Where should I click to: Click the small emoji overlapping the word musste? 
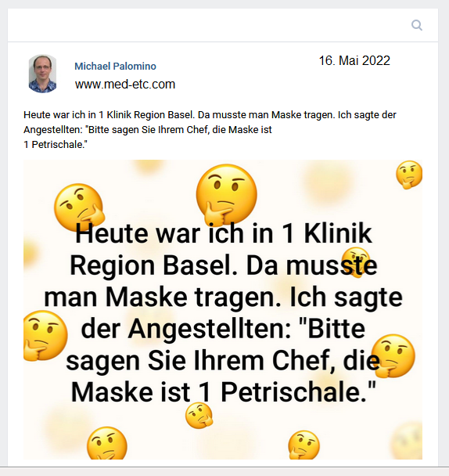pos(356,262)
